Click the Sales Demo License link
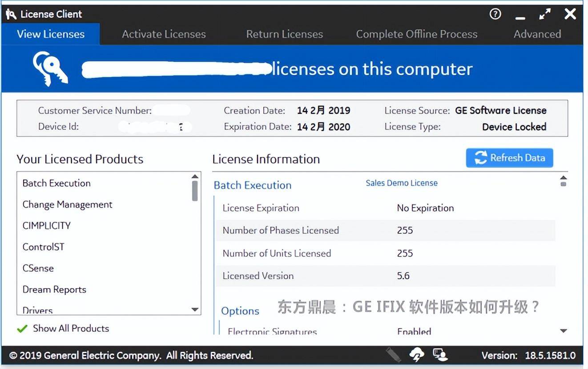 point(401,183)
